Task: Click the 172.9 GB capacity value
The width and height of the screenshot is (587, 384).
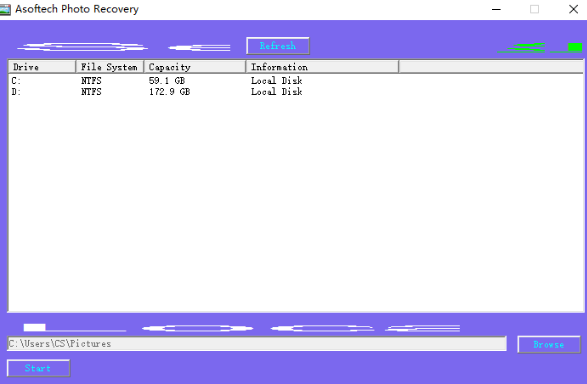Action: click(x=170, y=92)
